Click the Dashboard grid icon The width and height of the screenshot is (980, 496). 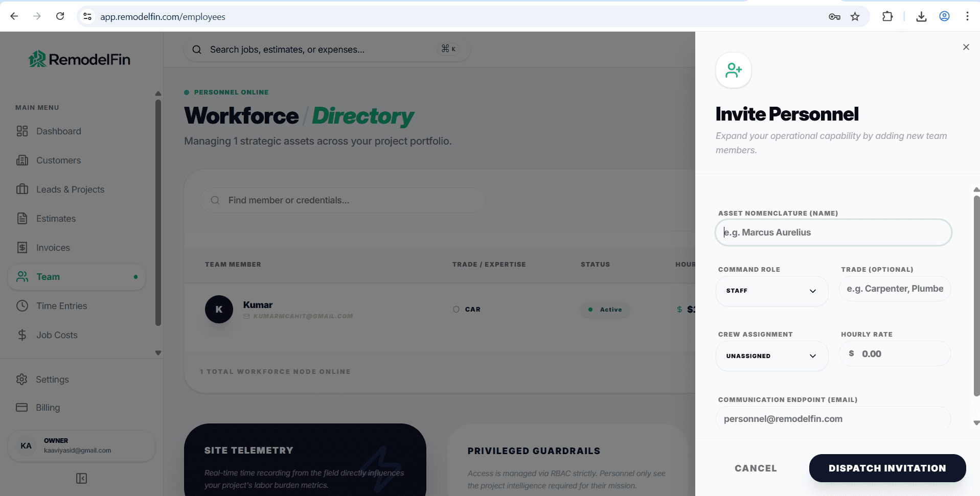pos(22,131)
